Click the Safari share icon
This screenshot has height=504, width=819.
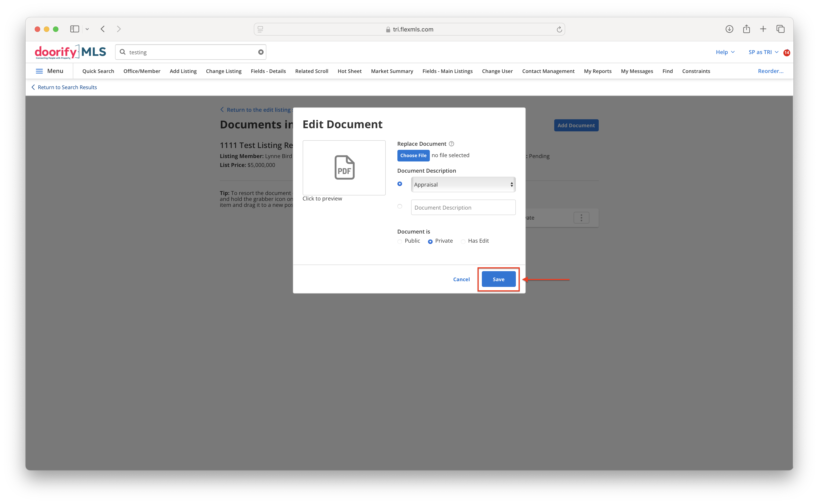click(x=747, y=29)
